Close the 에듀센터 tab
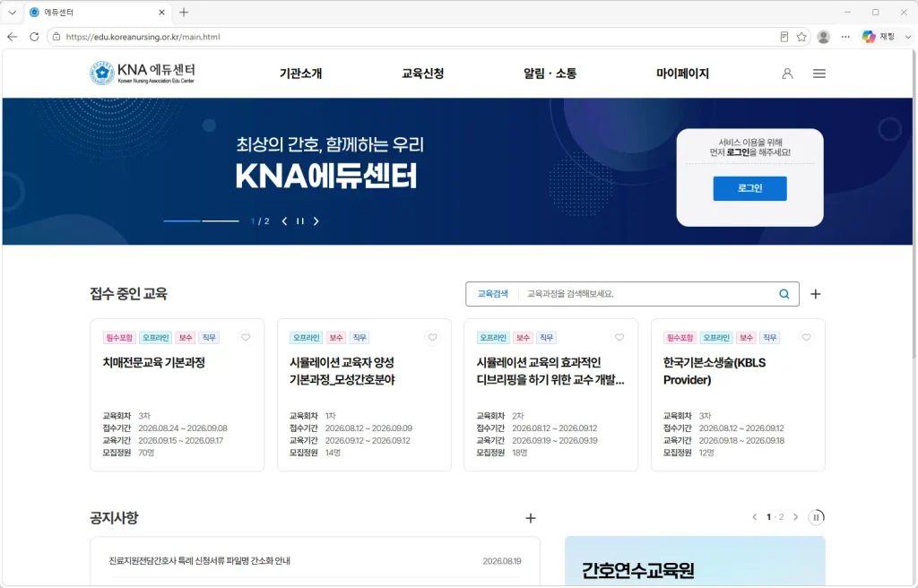This screenshot has height=588, width=918. point(161,12)
